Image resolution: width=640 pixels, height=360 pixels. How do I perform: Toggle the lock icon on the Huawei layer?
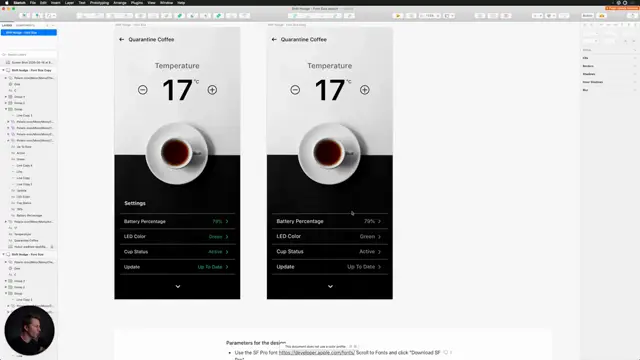coord(52,247)
